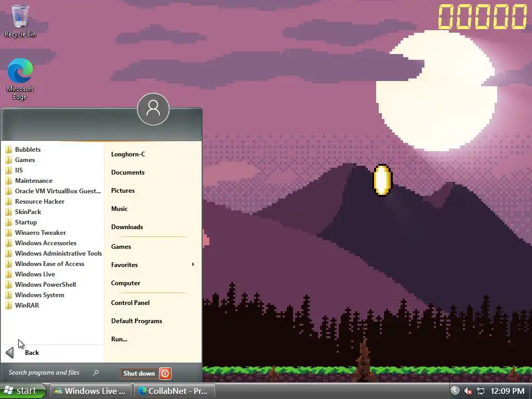Show hidden tray icons arrow
Viewport: 532px width, 399px height.
[455, 391]
